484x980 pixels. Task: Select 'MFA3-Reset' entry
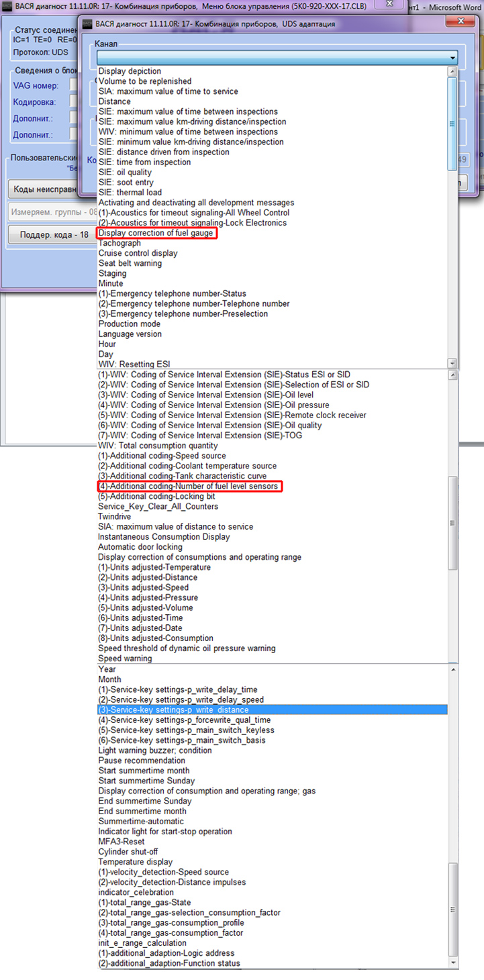121,841
